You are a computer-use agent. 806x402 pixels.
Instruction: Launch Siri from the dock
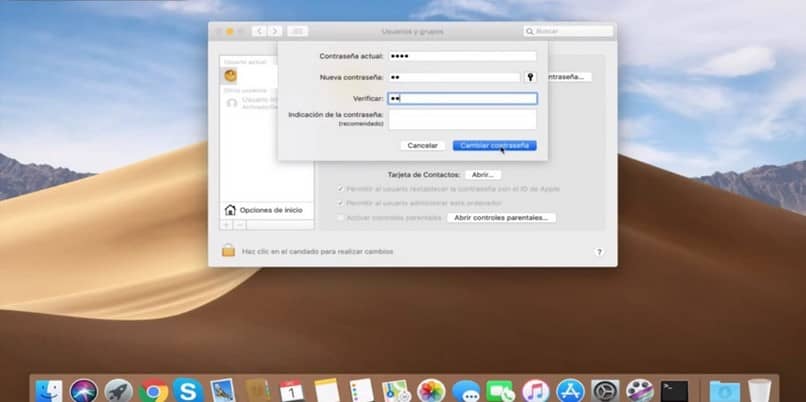pyautogui.click(x=84, y=391)
